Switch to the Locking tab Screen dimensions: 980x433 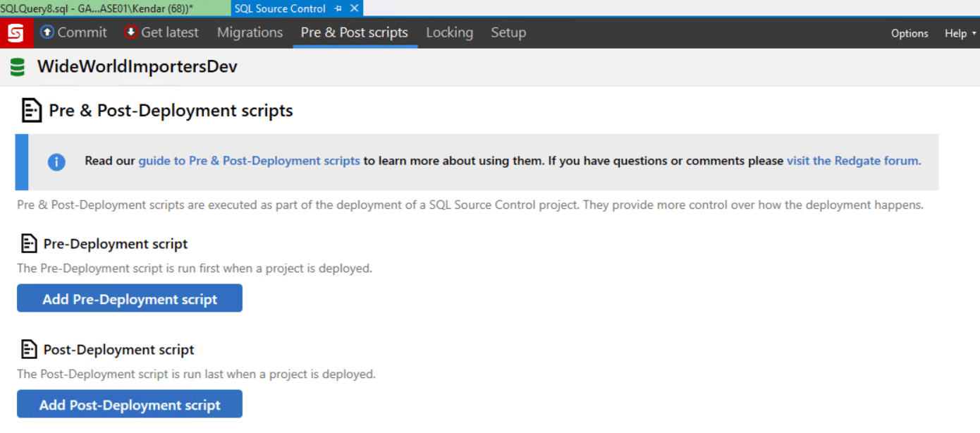[449, 32]
